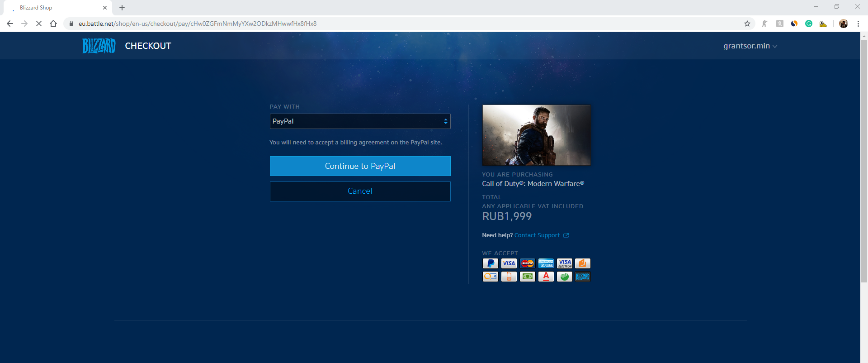
Task: View site security lock info
Action: click(71, 24)
